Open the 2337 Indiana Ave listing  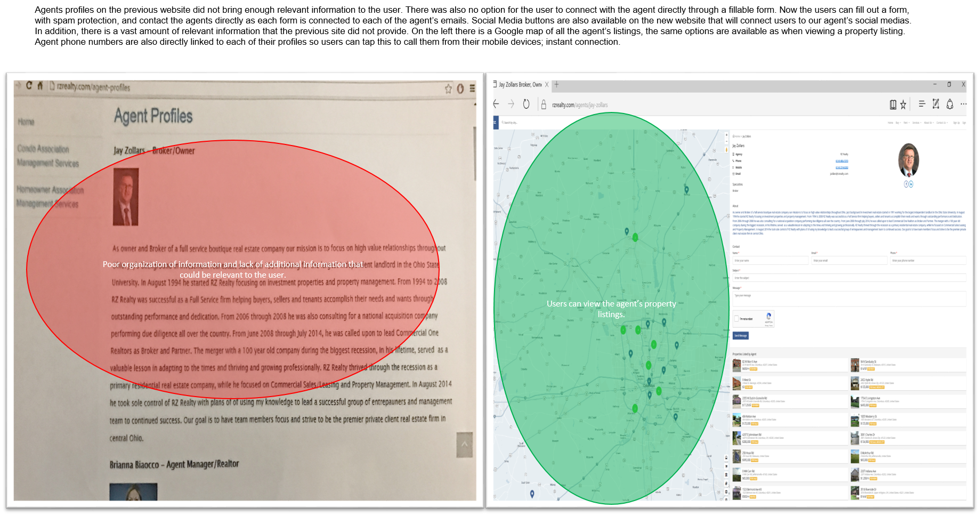coord(908,474)
